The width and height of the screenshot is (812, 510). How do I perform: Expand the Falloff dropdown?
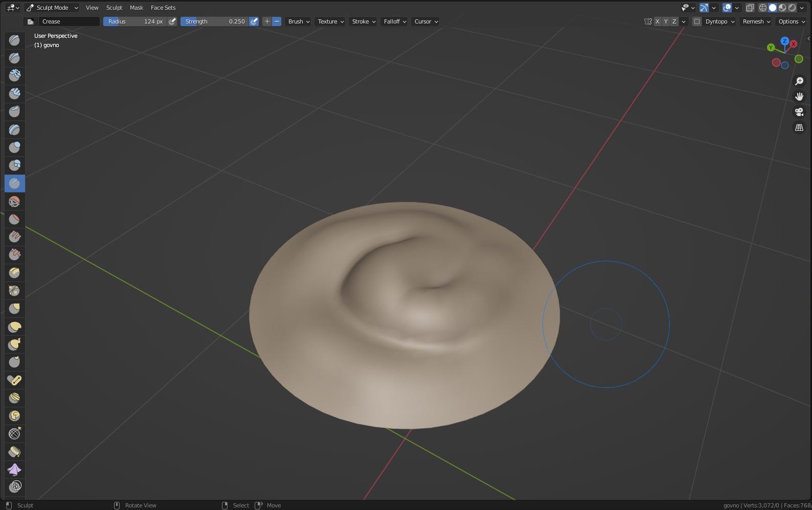[x=394, y=21]
